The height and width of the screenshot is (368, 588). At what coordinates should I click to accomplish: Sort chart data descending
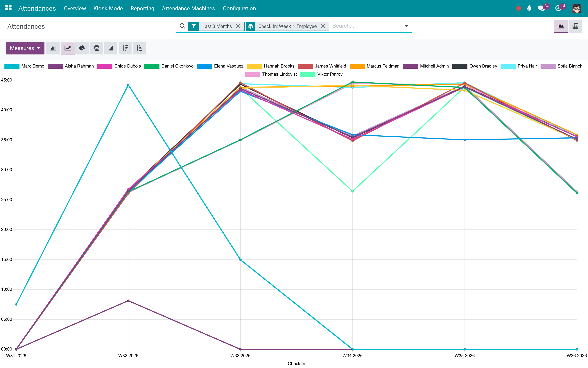(x=125, y=48)
